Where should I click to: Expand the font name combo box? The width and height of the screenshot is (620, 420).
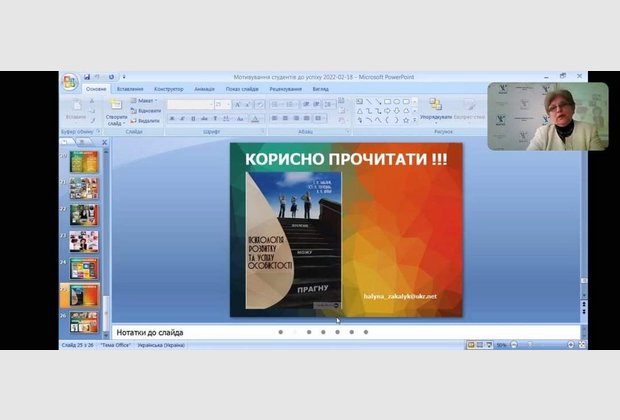(211, 104)
